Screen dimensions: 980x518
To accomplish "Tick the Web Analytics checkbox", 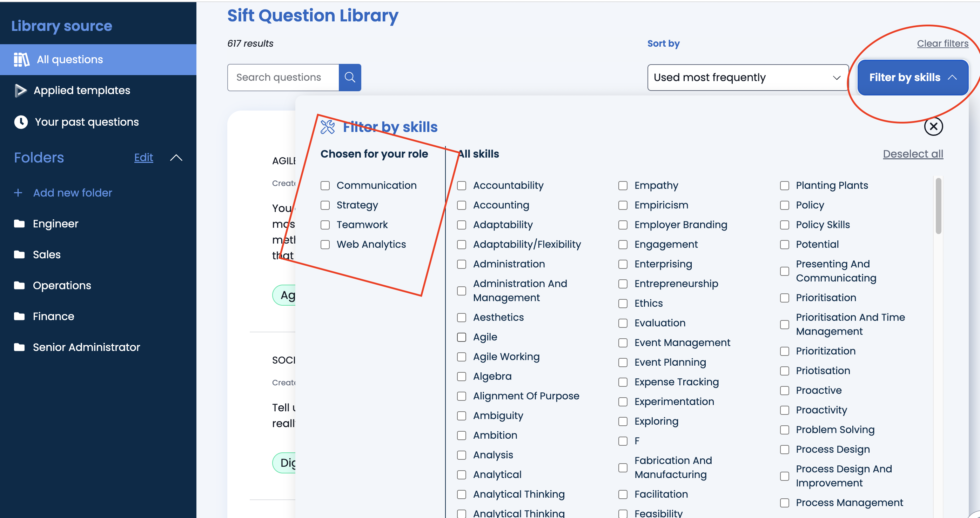I will coord(325,245).
